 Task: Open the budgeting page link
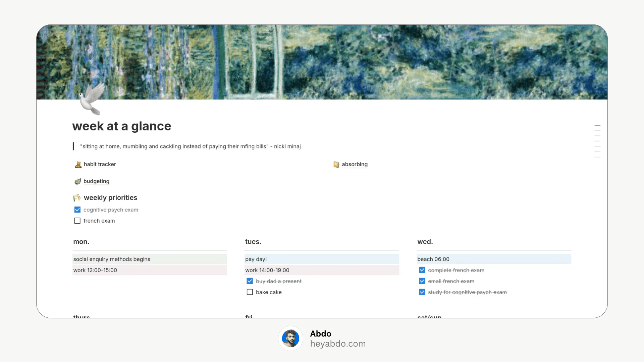pos(96,181)
